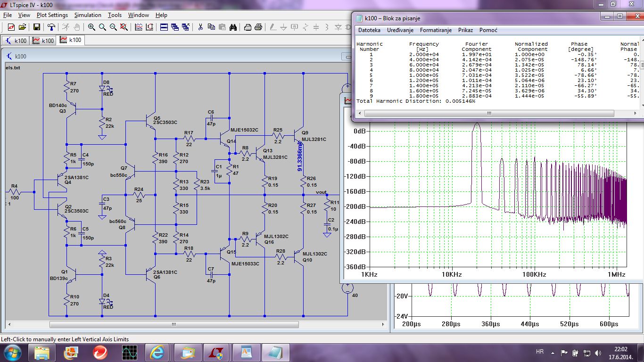Screen dimensions: 644x362
Task: Open Windows Explorer from the taskbar
Action: coord(42,352)
